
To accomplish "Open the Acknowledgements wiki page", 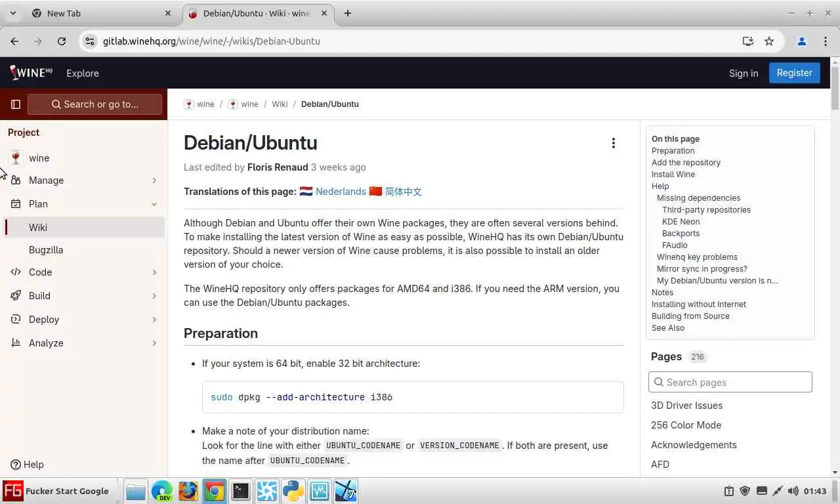I will click(x=694, y=445).
